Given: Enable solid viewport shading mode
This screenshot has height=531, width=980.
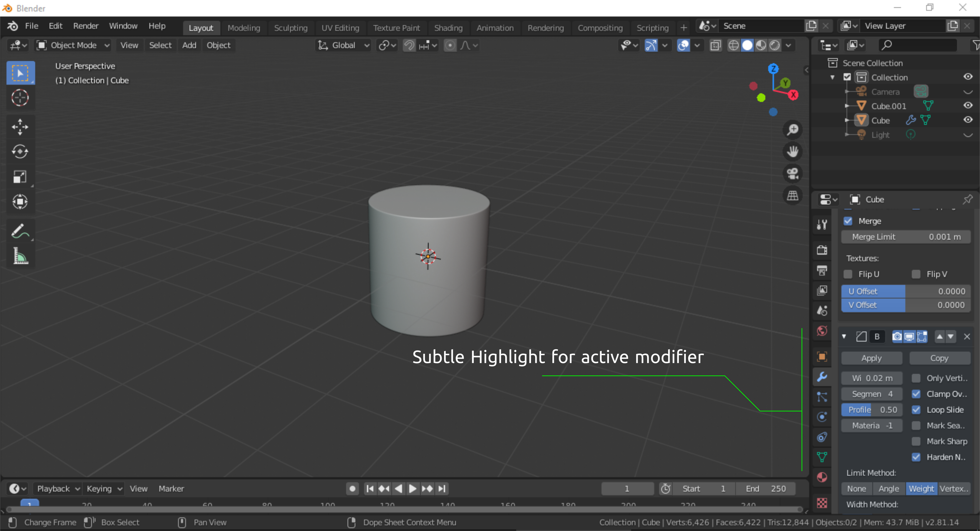Looking at the screenshot, I should coord(747,45).
